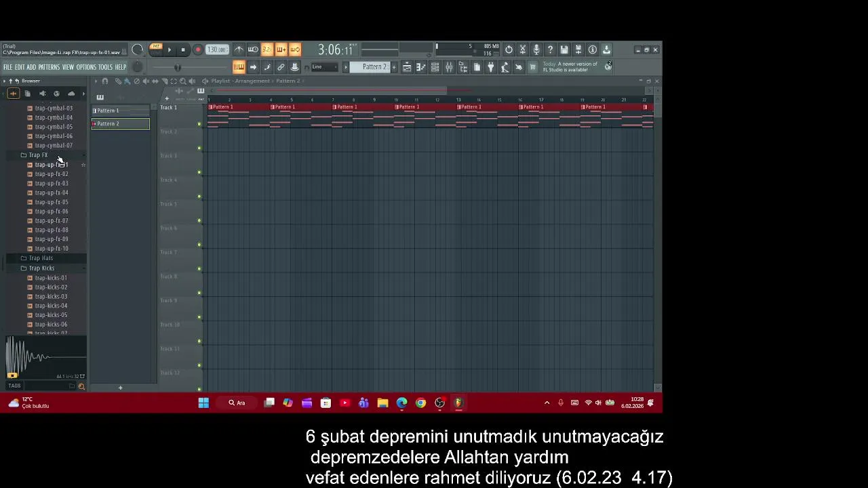Image resolution: width=868 pixels, height=488 pixels.
Task: Open the Piano roll icon
Action: pyautogui.click(x=420, y=67)
